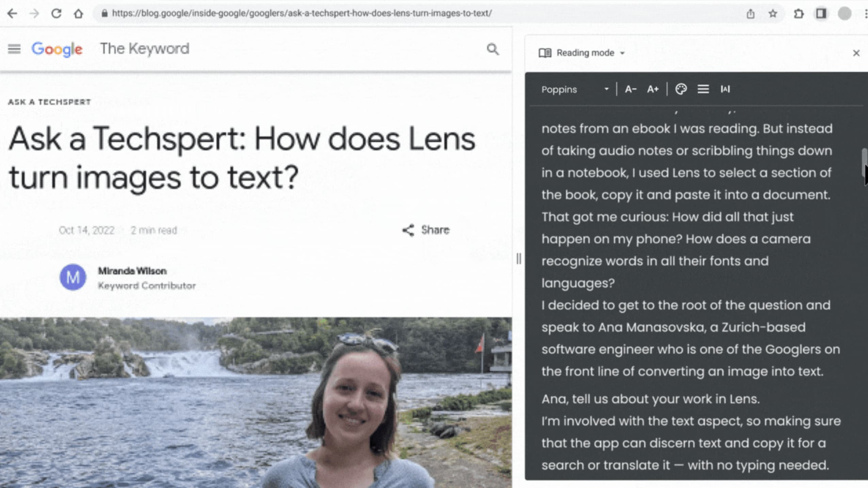Increase reading mode font size
Screen dimensions: 868x488
pos(653,89)
